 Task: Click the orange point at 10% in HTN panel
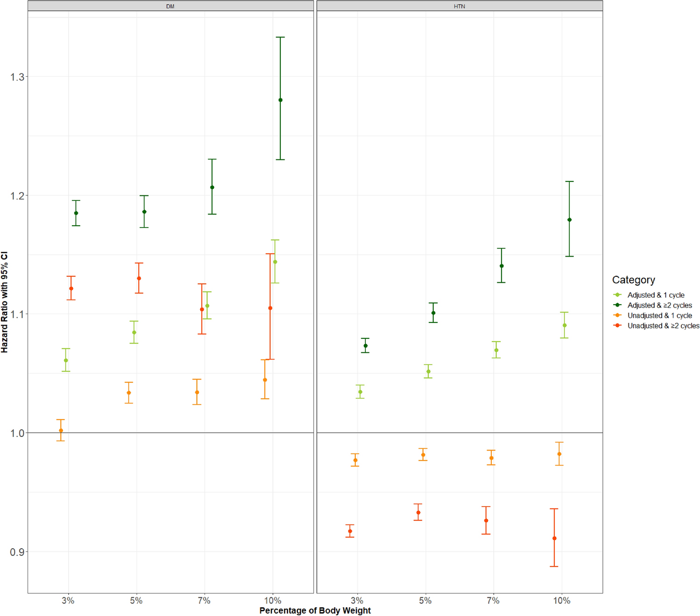(559, 454)
